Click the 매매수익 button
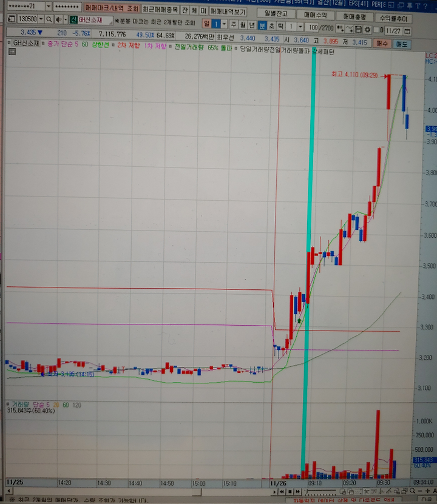Image resolution: width=437 pixels, height=504 pixels. pos(316,15)
